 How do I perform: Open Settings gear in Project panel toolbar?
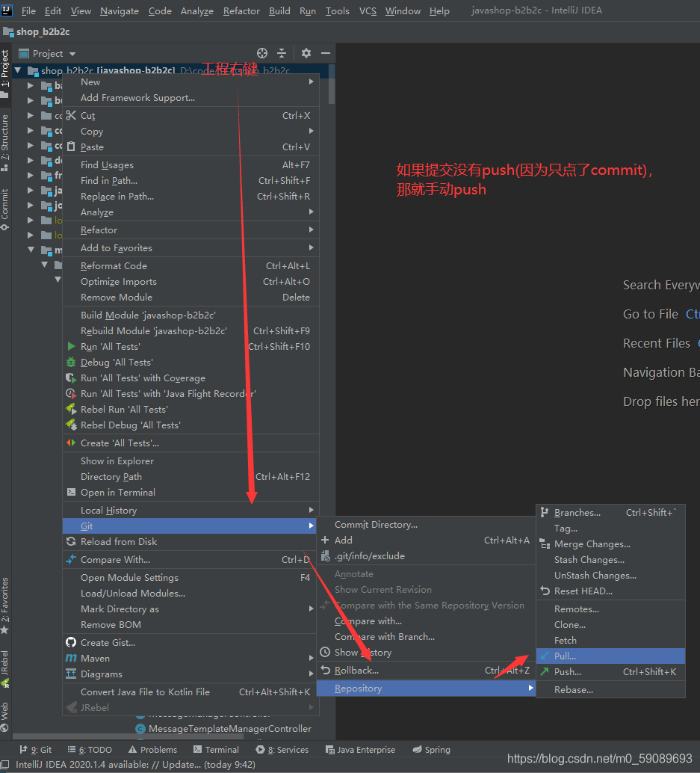[306, 53]
